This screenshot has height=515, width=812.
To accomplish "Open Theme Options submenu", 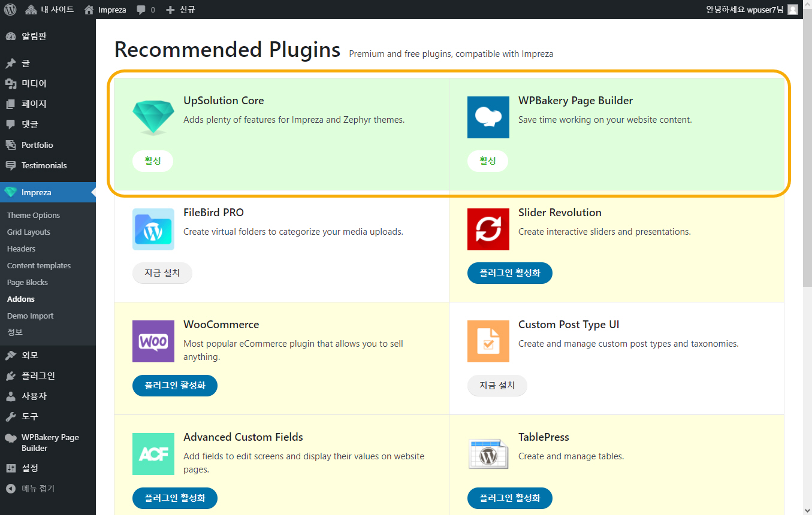I will point(34,216).
